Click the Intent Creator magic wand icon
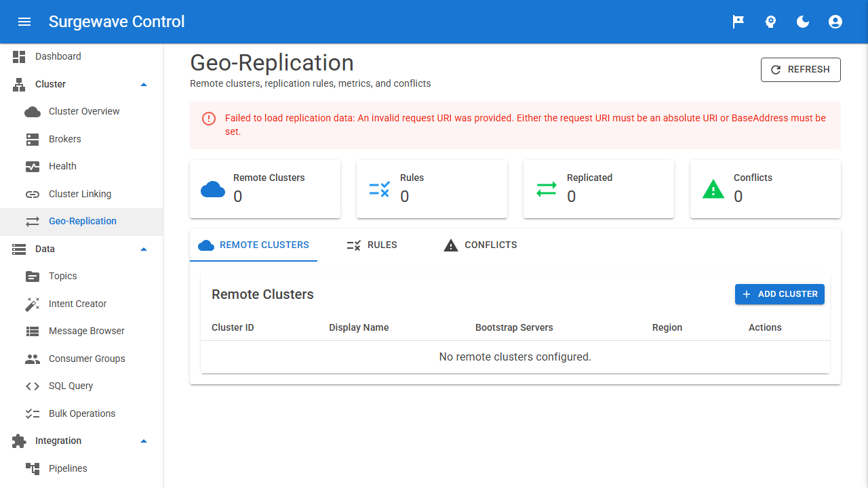 [33, 304]
